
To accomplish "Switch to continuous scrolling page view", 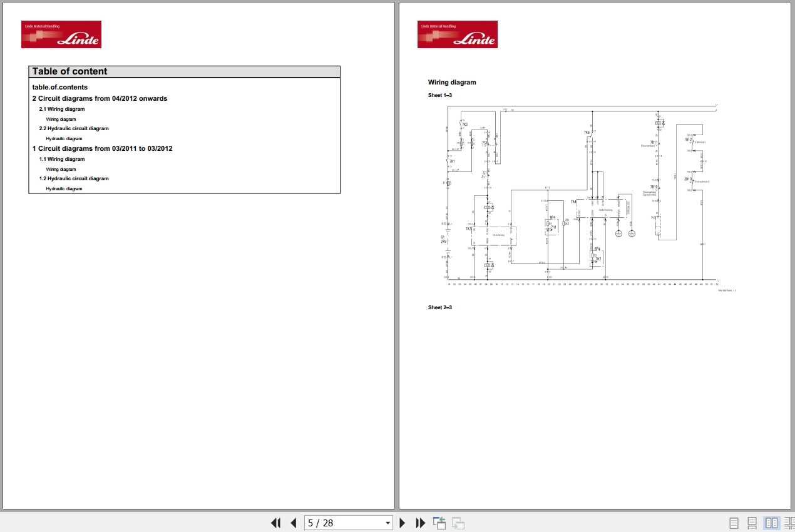I will click(x=752, y=523).
